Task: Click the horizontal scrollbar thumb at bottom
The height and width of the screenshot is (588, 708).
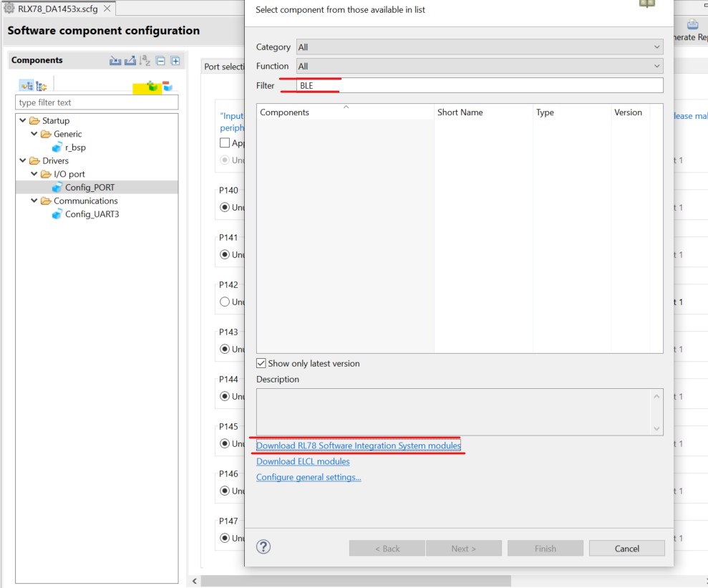Action: pyautogui.click(x=356, y=581)
